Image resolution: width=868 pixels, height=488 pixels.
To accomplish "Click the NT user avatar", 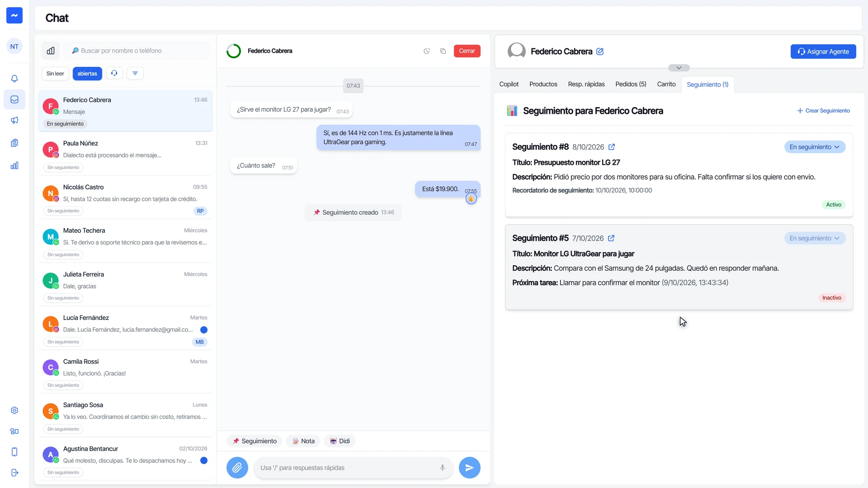I will point(14,47).
